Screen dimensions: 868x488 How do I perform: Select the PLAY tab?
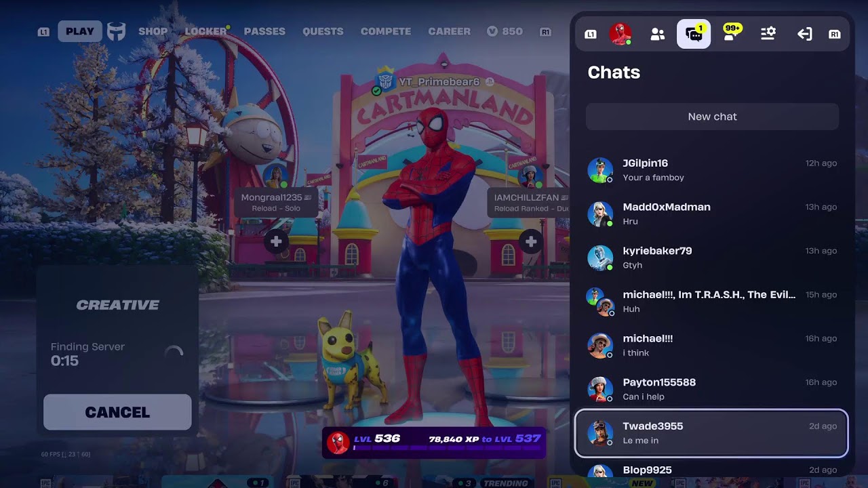coord(80,31)
